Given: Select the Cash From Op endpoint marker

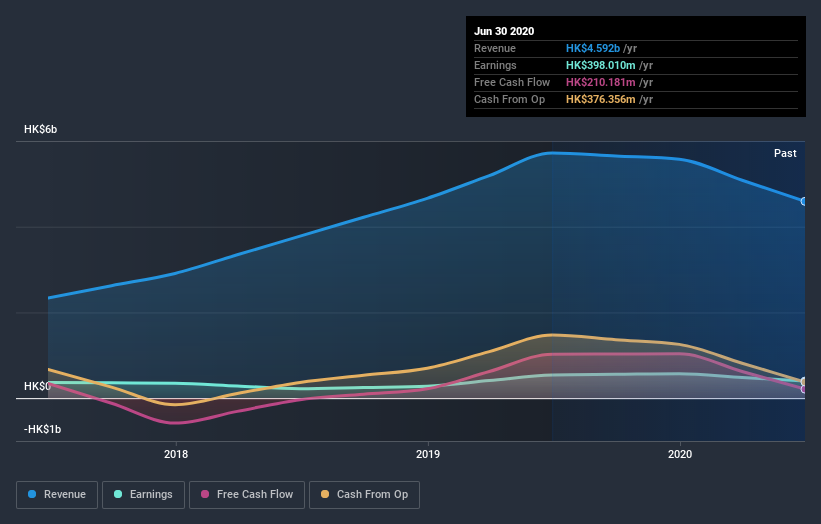Looking at the screenshot, I should (804, 382).
